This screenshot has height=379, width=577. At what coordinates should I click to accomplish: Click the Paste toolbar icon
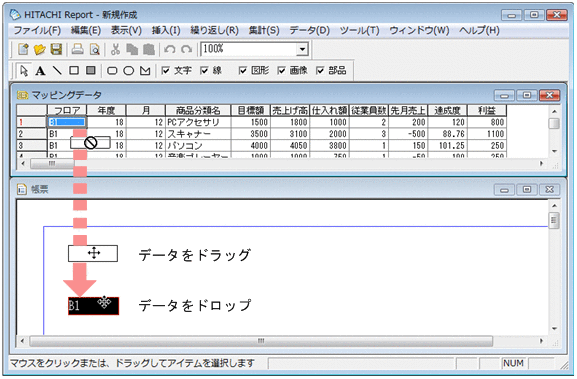(x=149, y=49)
